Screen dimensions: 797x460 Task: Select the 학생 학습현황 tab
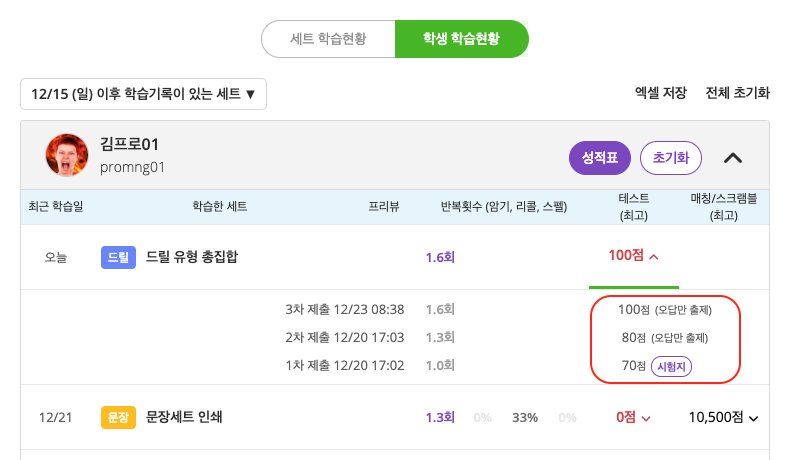pos(461,39)
